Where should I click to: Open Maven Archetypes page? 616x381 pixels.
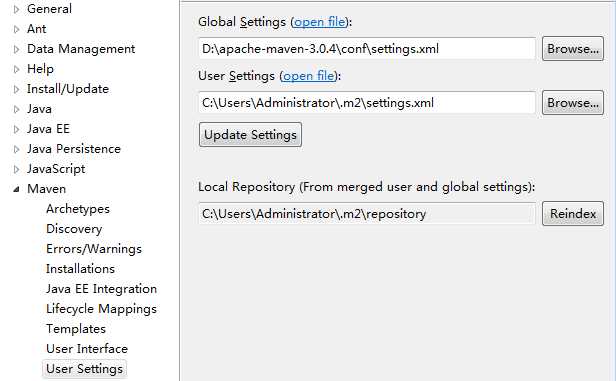tap(78, 209)
